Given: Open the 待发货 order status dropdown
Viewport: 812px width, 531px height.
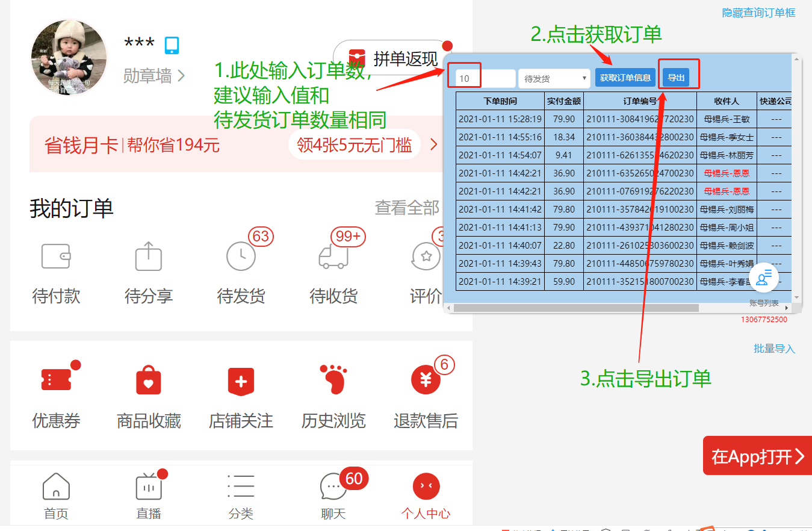Looking at the screenshot, I should click(x=554, y=78).
